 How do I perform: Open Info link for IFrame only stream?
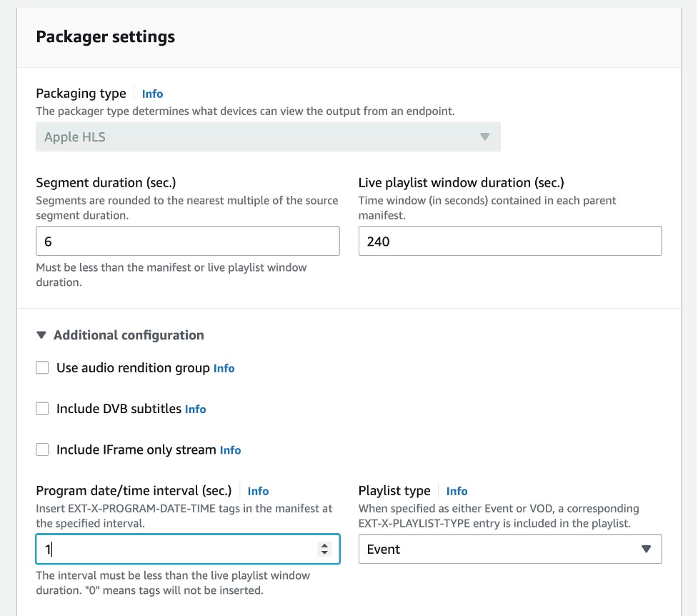click(230, 450)
